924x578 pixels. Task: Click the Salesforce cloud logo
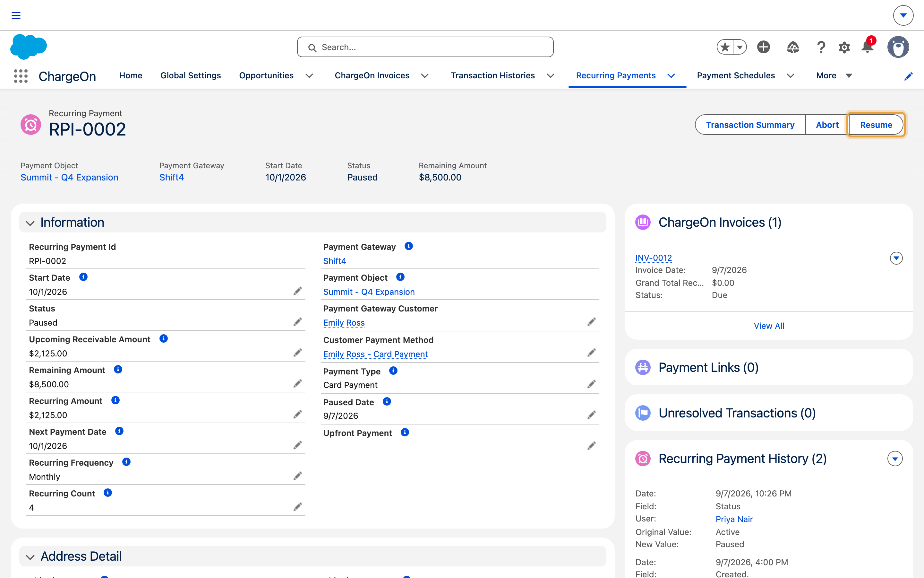[x=29, y=47]
